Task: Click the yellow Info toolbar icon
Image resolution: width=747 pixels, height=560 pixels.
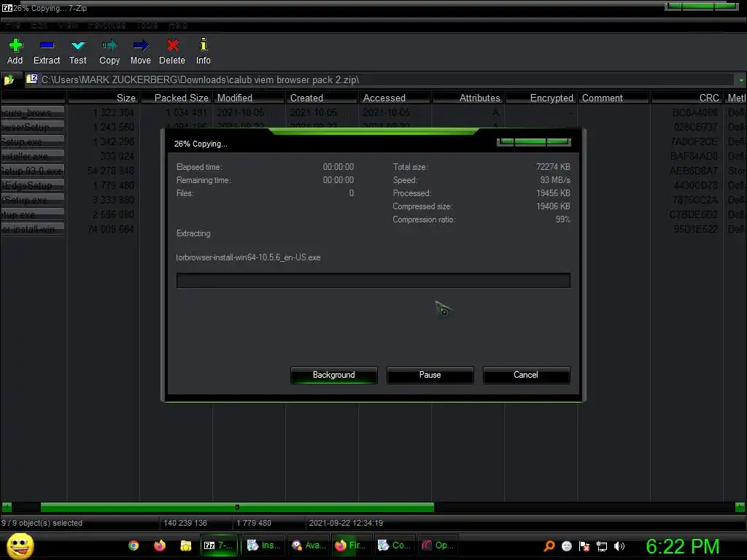Action: coord(204,44)
